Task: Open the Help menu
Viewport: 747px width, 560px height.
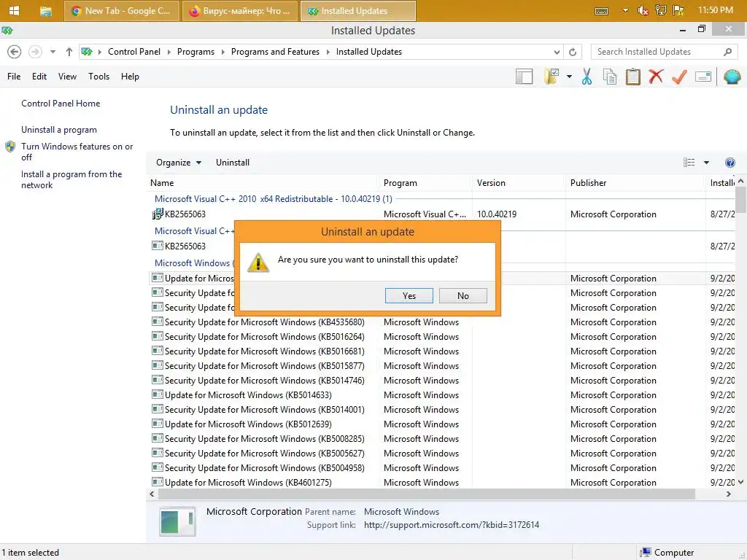Action: [130, 77]
